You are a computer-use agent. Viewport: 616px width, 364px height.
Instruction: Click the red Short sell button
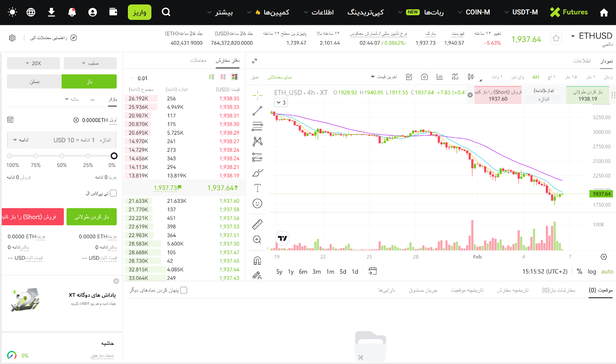tap(33, 217)
